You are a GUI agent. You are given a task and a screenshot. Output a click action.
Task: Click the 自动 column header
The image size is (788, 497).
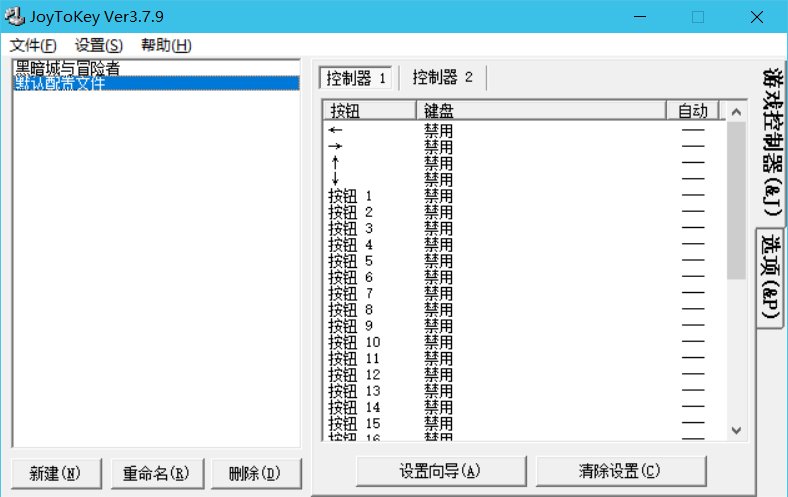(693, 110)
